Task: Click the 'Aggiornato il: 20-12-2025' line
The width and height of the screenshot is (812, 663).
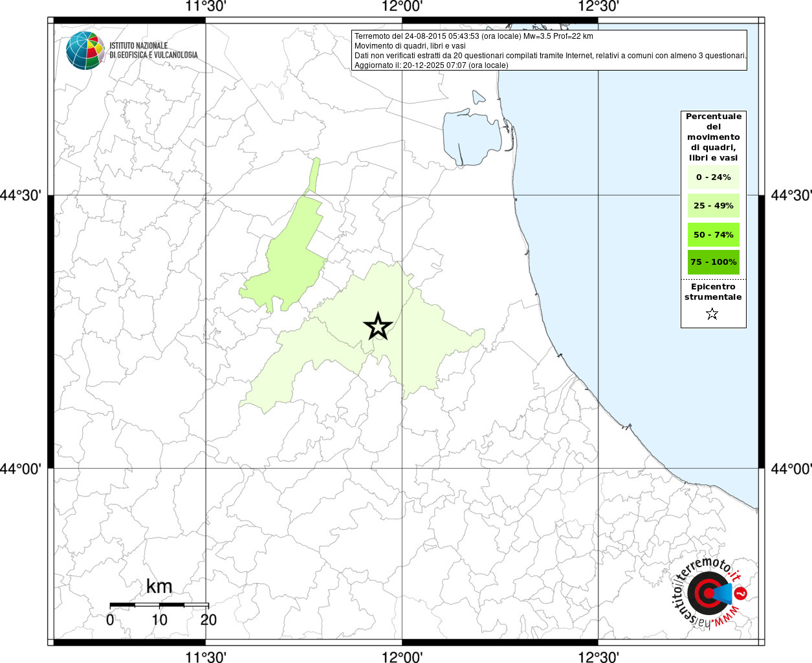Action: 432,65
